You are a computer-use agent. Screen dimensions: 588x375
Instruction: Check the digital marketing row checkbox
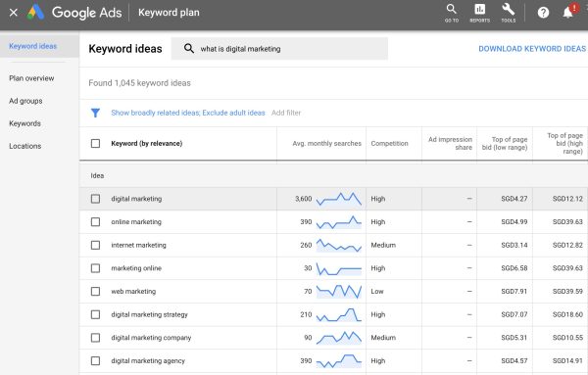click(x=96, y=199)
